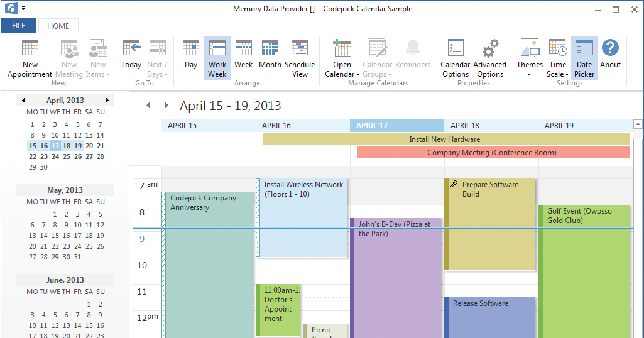
Task: Select April 22 in the mini calendar
Action: [x=33, y=156]
